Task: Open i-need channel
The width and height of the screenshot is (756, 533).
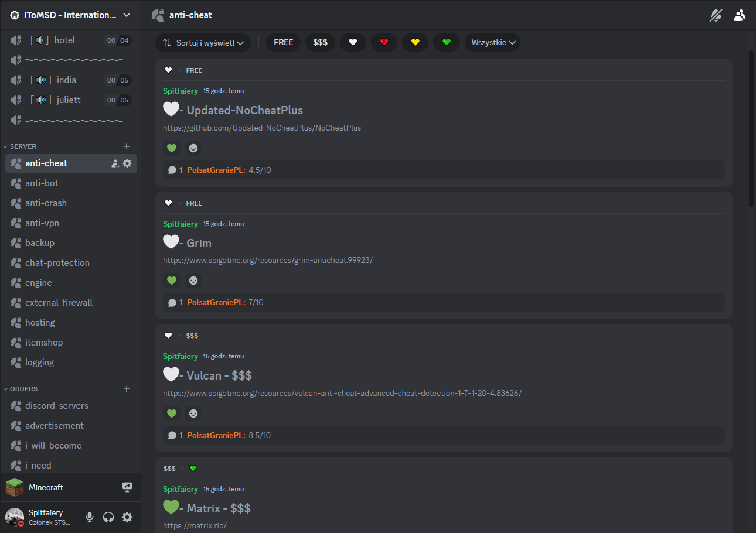Action: tap(71, 466)
